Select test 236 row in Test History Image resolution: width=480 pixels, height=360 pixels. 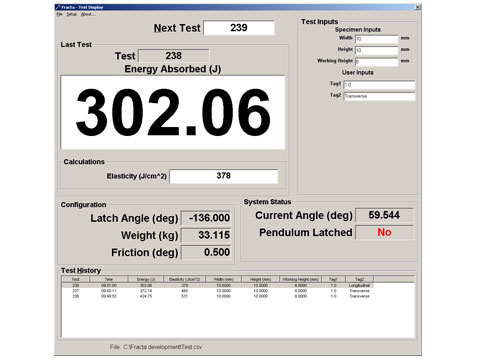[x=217, y=296]
